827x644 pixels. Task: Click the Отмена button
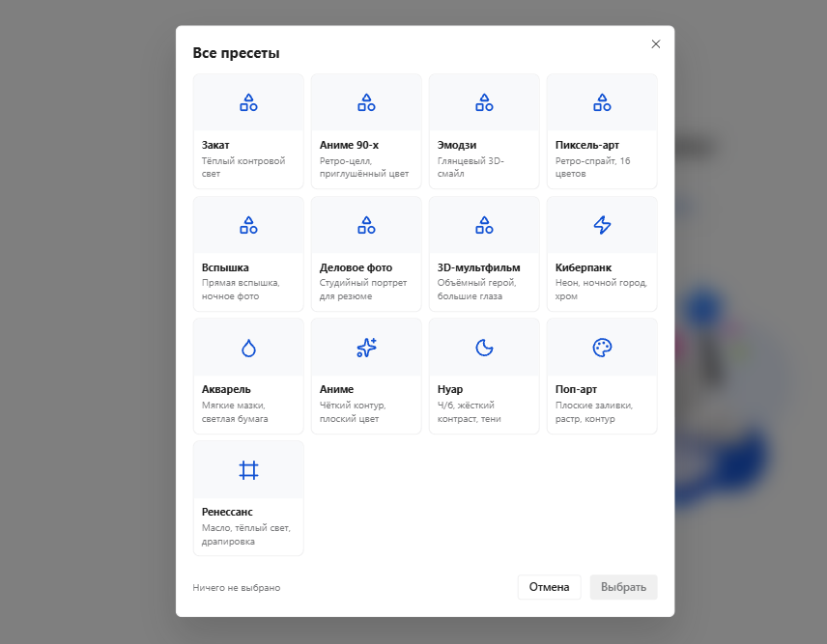point(549,587)
